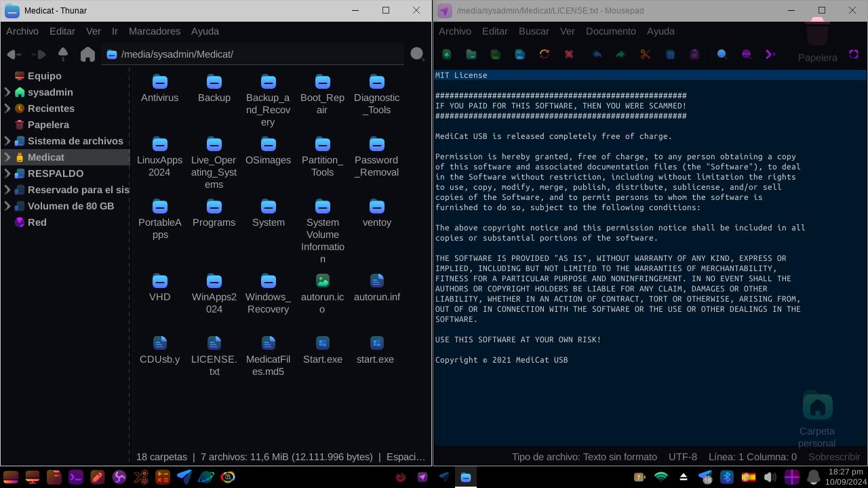Select the MedicatFiles.md5 file
The width and height of the screenshot is (868, 488).
269,357
